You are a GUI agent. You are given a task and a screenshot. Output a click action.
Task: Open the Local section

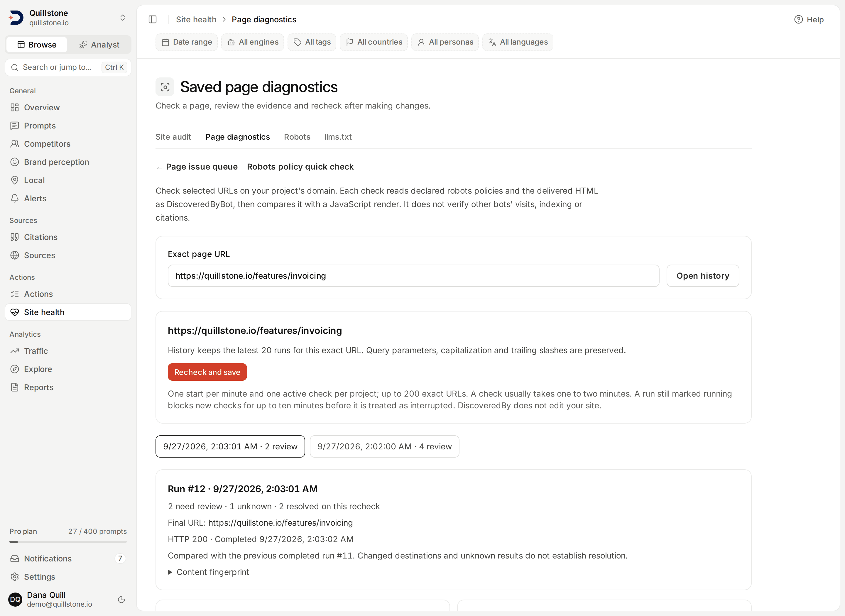pyautogui.click(x=68, y=180)
